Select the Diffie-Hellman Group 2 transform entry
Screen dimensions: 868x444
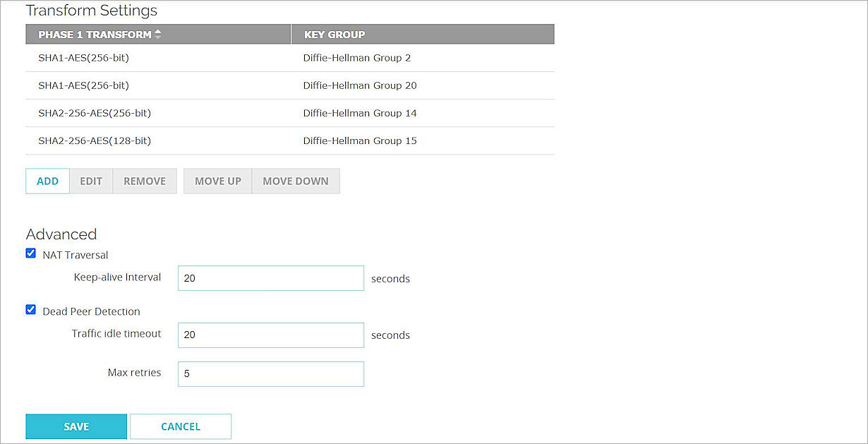[x=212, y=57]
